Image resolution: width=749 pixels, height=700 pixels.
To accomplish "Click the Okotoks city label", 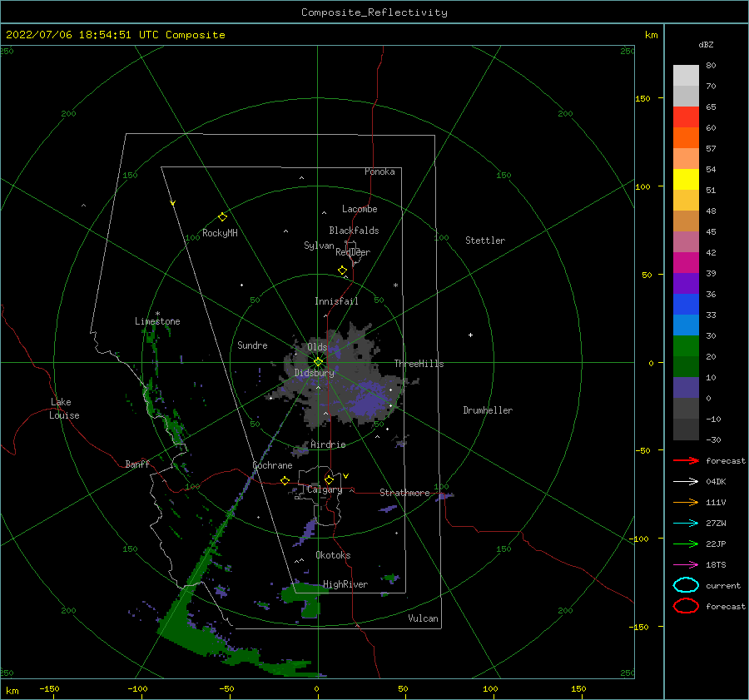I will point(333,555).
